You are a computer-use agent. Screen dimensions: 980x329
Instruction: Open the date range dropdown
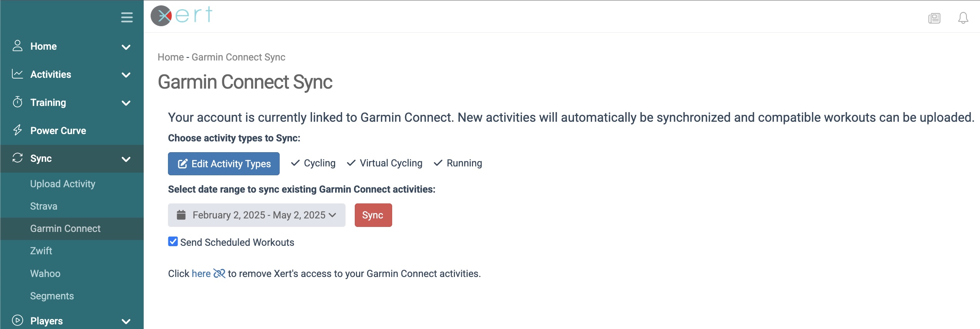(x=257, y=215)
